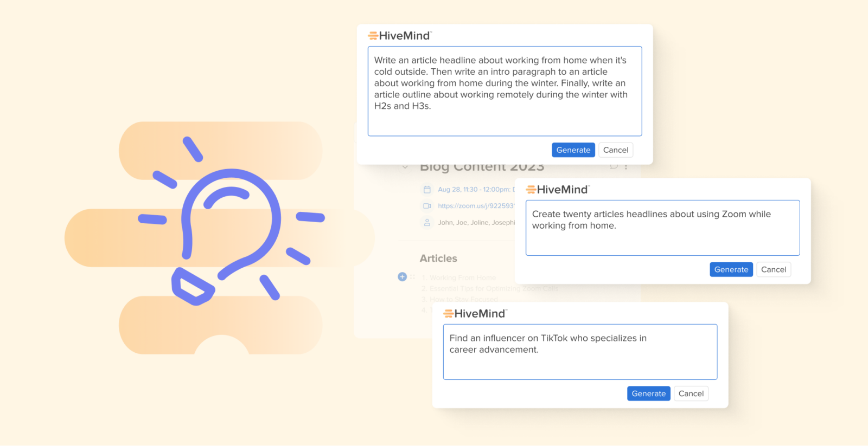Generate the winter article outline prompt

click(x=573, y=150)
